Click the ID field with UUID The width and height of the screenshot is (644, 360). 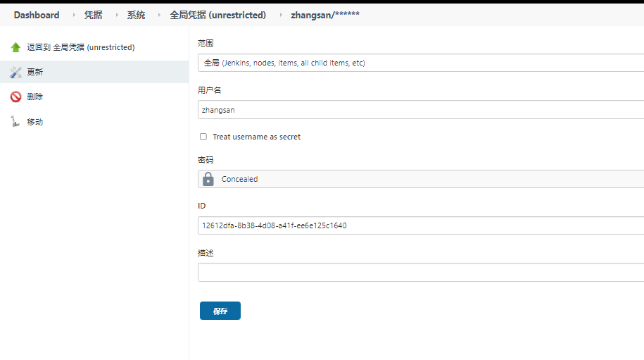[420, 225]
